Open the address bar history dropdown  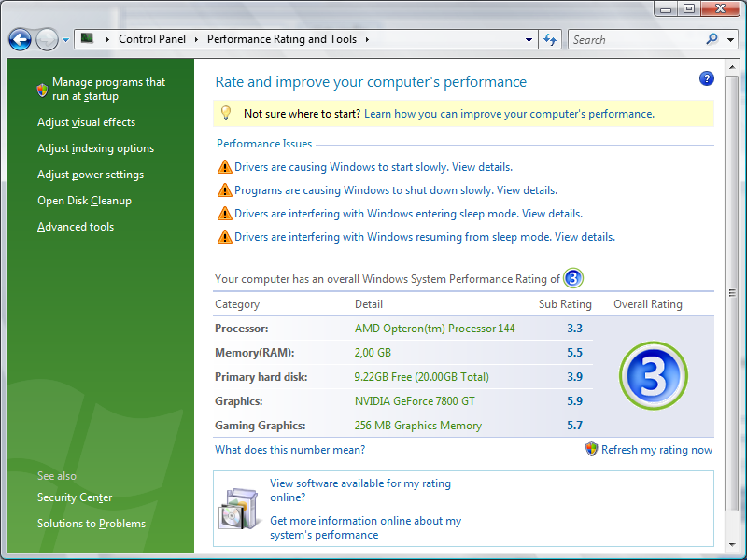coord(529,40)
